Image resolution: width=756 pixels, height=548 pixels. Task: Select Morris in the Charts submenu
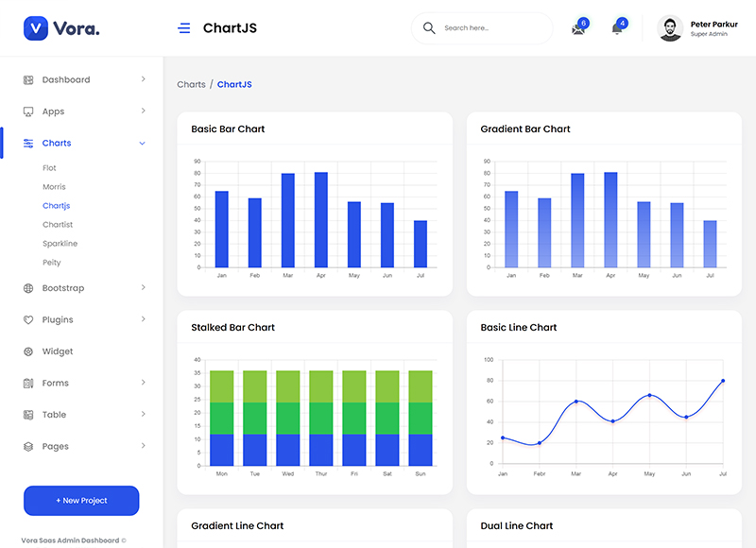(54, 187)
